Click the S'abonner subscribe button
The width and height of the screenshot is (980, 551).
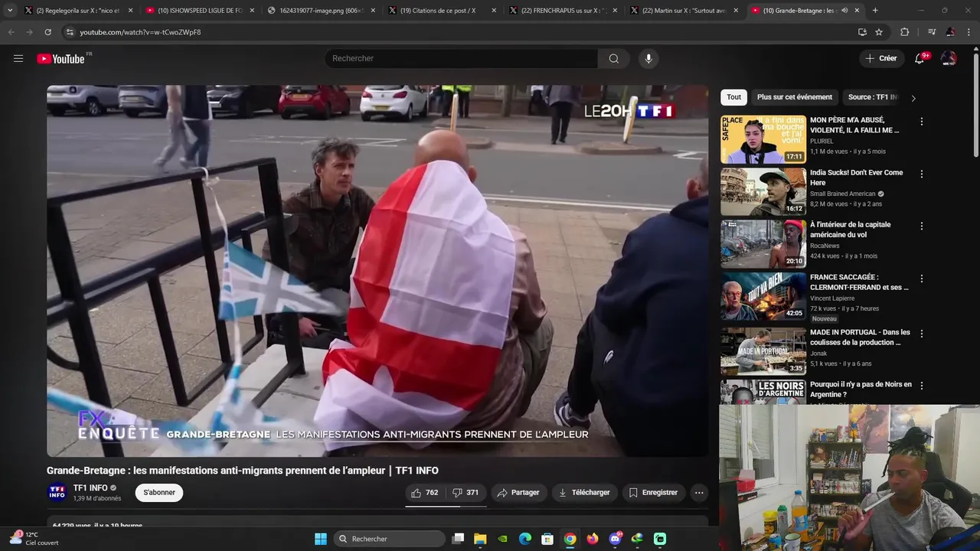(159, 493)
